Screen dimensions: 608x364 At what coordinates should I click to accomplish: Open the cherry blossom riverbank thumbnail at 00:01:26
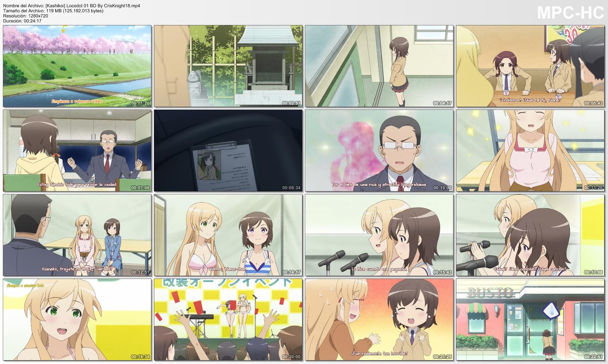tap(77, 66)
